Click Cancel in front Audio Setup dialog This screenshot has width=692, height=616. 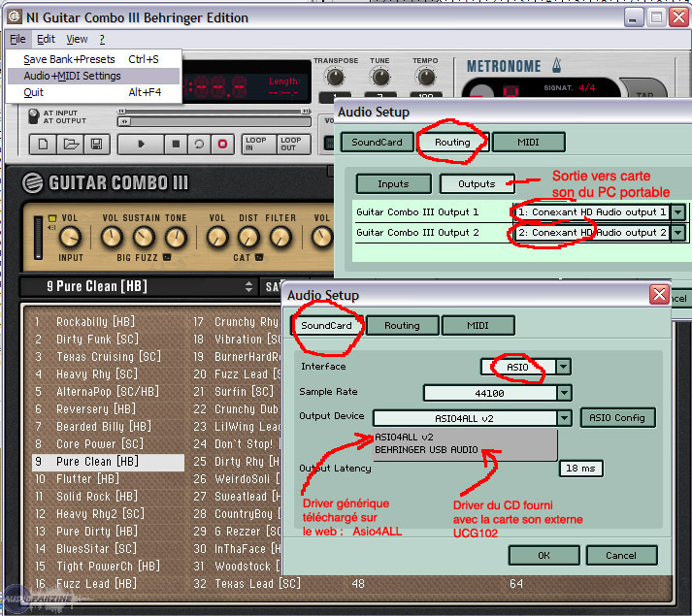[621, 555]
